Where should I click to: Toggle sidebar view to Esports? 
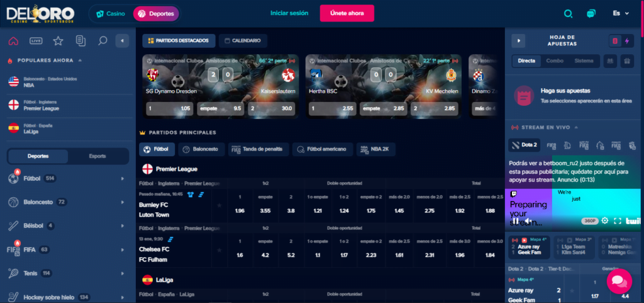pyautogui.click(x=97, y=156)
